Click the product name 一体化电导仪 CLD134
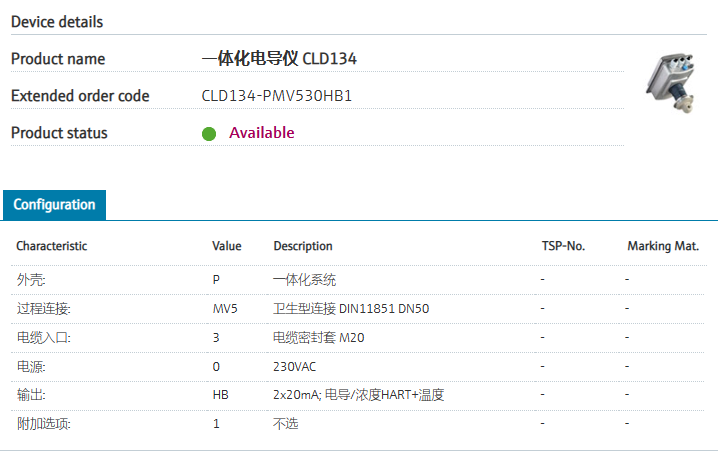Image resolution: width=718 pixels, height=452 pixels. (x=279, y=59)
